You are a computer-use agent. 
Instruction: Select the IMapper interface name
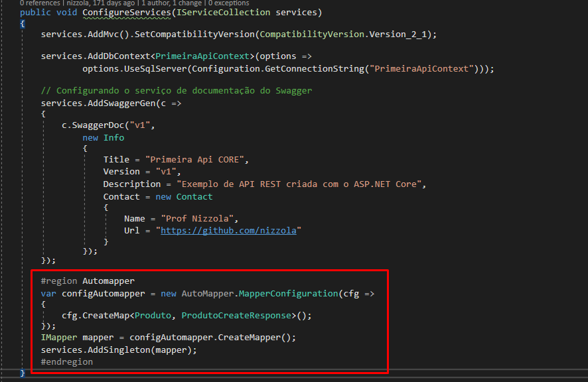(56, 338)
